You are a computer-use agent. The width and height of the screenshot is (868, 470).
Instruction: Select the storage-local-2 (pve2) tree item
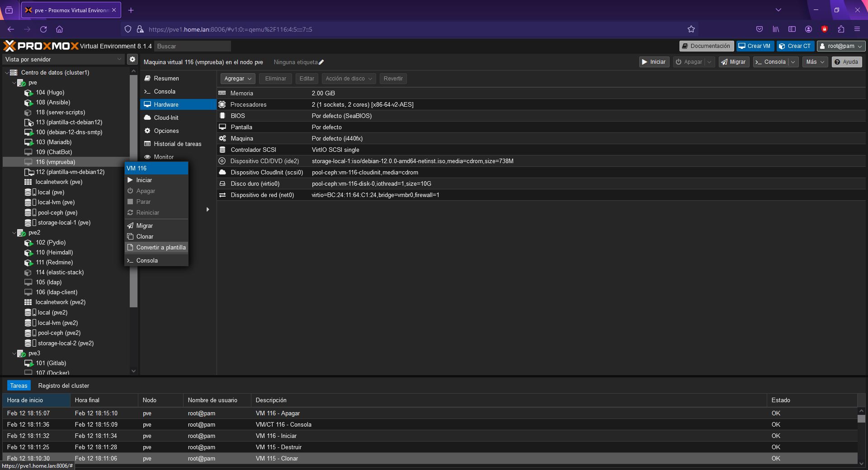point(66,343)
